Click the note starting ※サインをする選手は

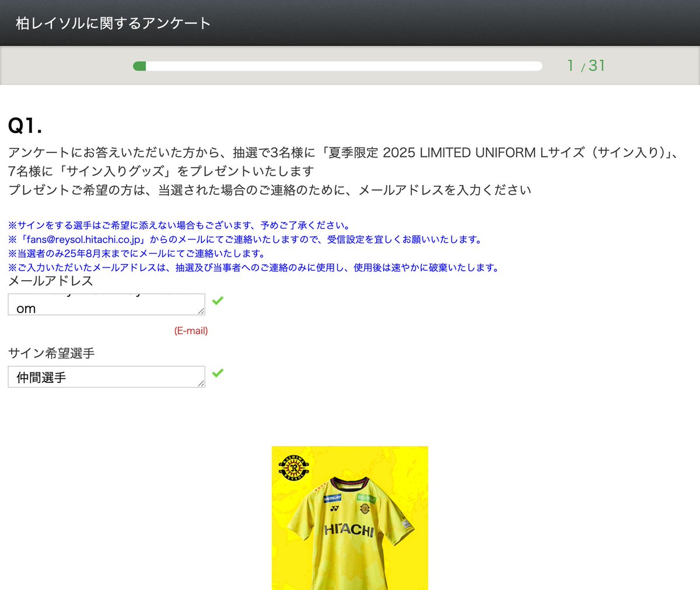(x=180, y=225)
